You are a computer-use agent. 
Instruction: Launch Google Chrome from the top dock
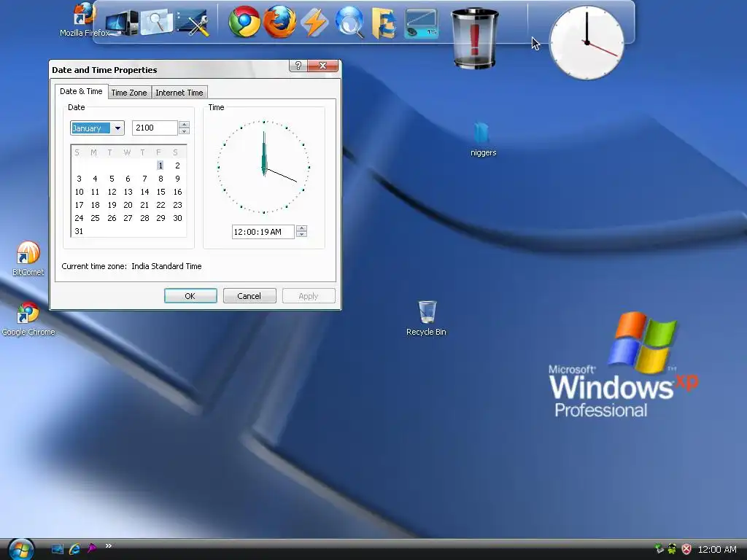point(244,22)
